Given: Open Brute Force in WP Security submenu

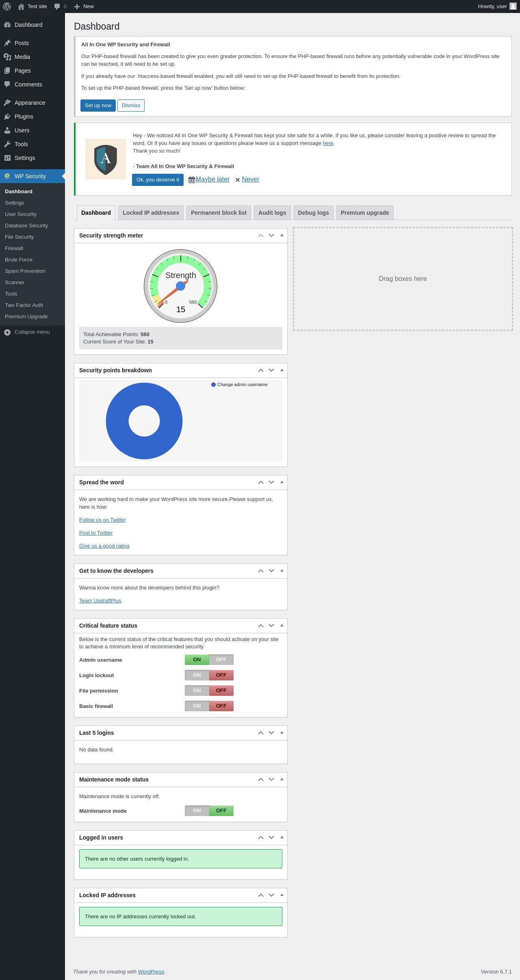Looking at the screenshot, I should 19,260.
